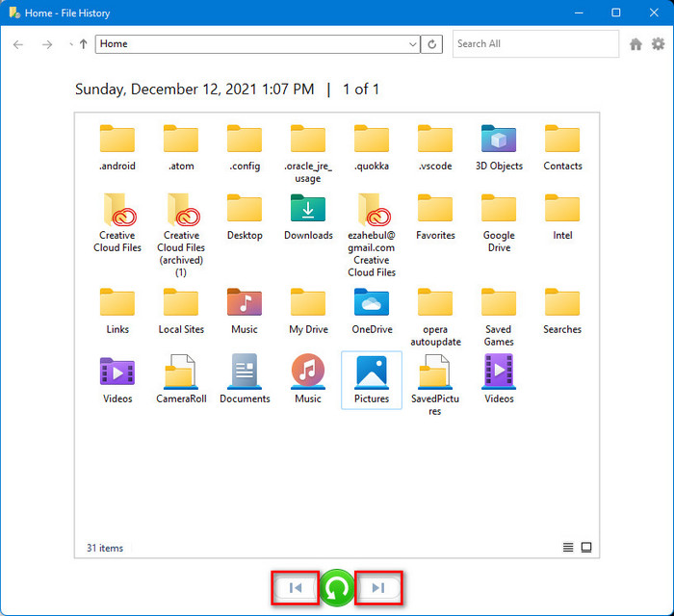674x616 pixels.
Task: Click the '31 items' status text
Action: pyautogui.click(x=105, y=548)
